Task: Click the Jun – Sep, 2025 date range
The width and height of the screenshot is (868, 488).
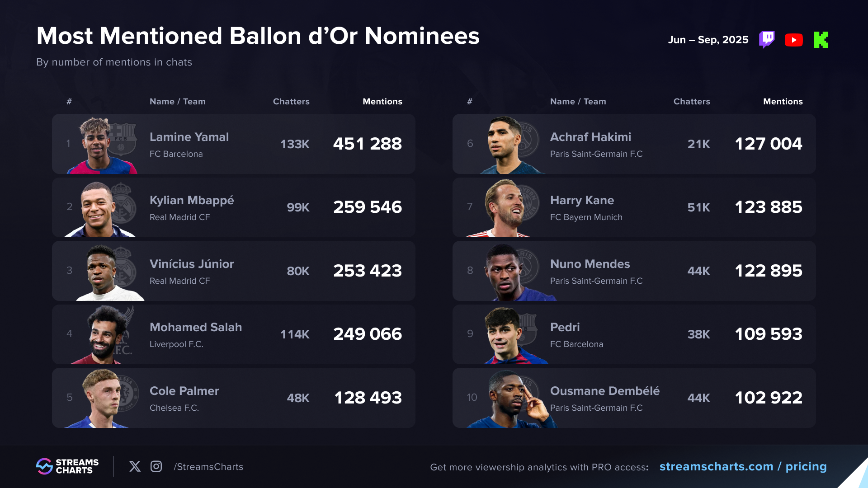Action: tap(708, 40)
